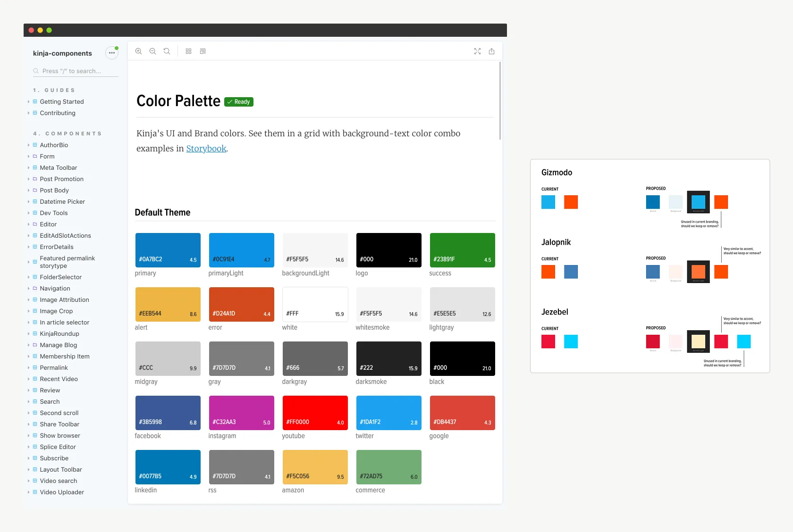Select Image Crop in the sidebar
The height and width of the screenshot is (532, 793).
point(56,311)
